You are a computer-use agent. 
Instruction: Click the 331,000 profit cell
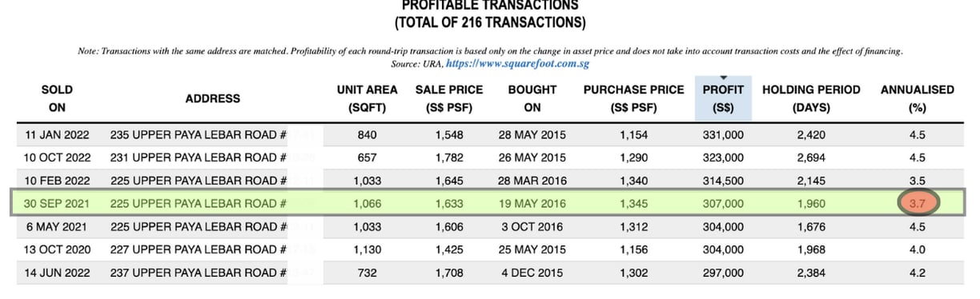tap(724, 135)
